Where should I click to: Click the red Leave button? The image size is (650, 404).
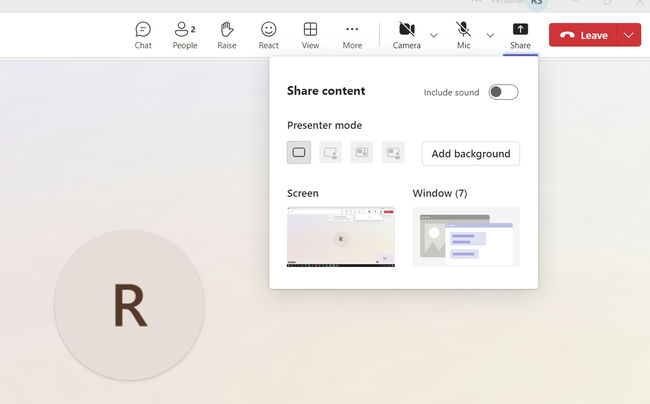[x=584, y=35]
